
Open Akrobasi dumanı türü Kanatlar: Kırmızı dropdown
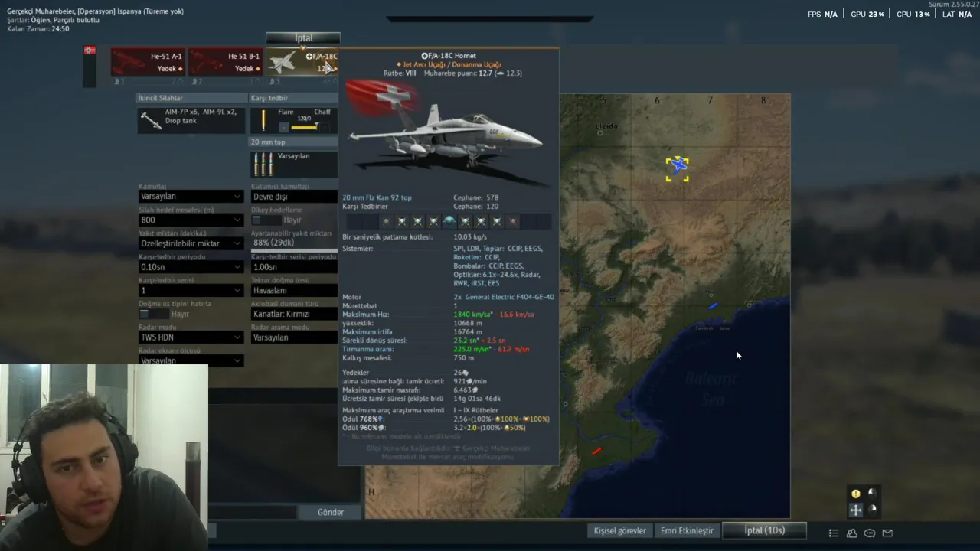click(294, 315)
